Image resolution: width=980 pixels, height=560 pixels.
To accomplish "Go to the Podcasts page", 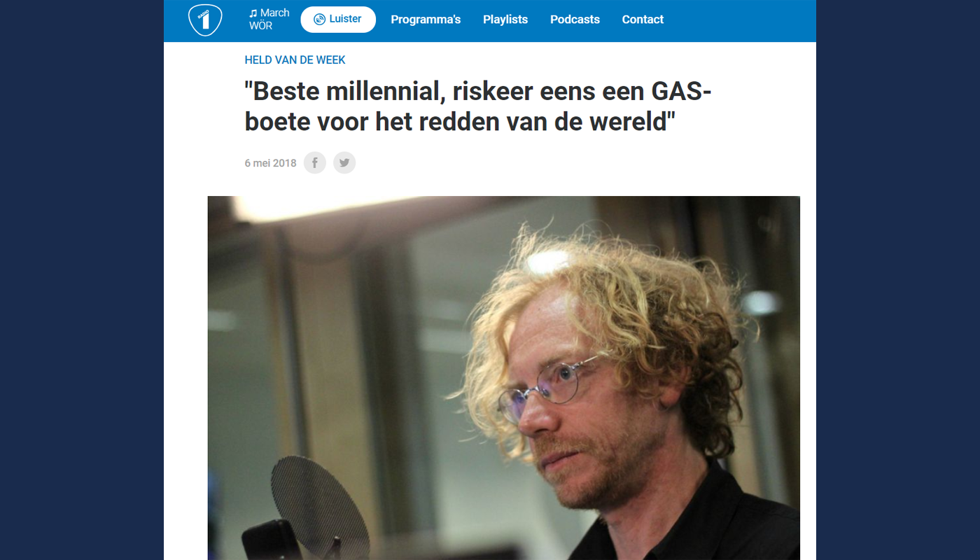I will coord(575,20).
